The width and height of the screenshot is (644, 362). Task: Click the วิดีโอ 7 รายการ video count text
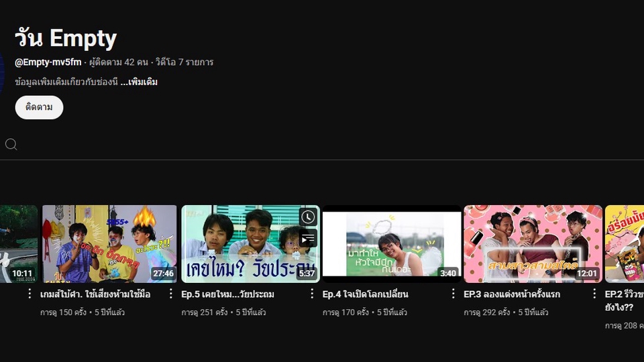(184, 62)
